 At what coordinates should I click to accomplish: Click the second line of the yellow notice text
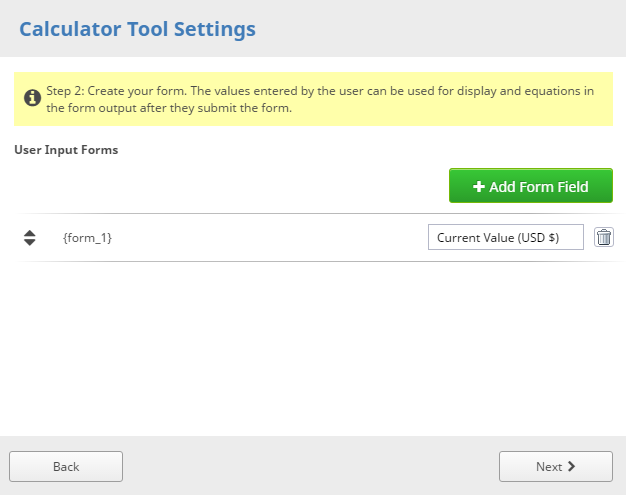pos(168,108)
